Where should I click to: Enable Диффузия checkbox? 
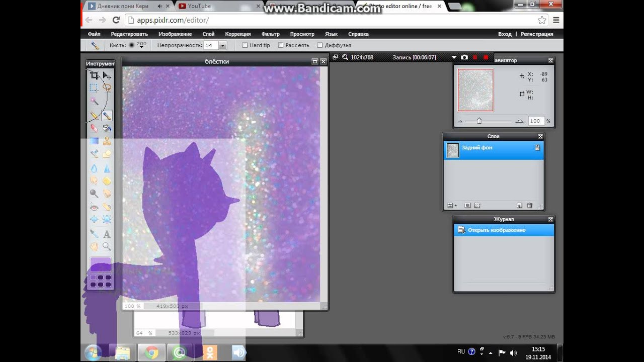point(320,45)
